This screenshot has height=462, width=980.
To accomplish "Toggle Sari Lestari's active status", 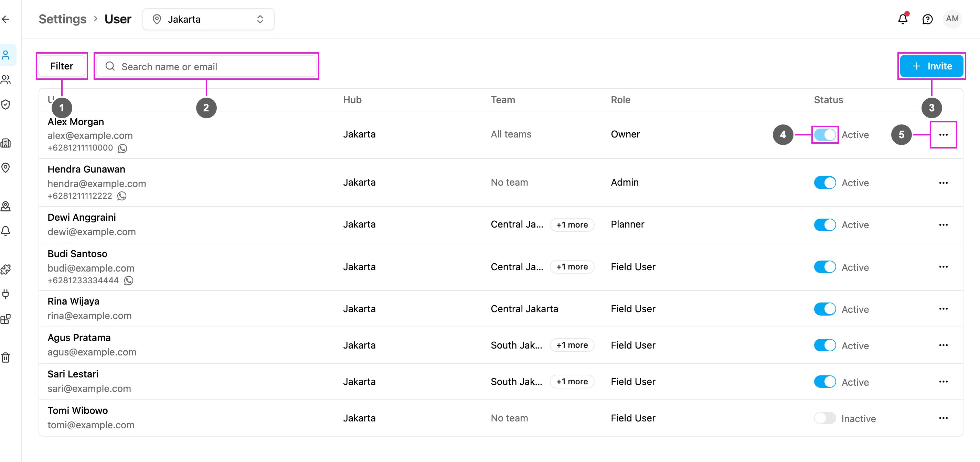I will click(825, 382).
